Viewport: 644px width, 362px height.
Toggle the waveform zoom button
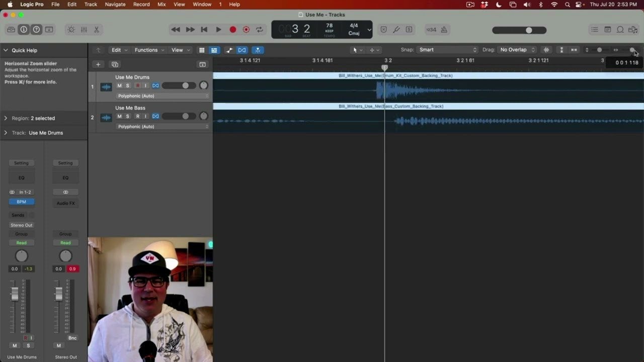[x=547, y=50]
